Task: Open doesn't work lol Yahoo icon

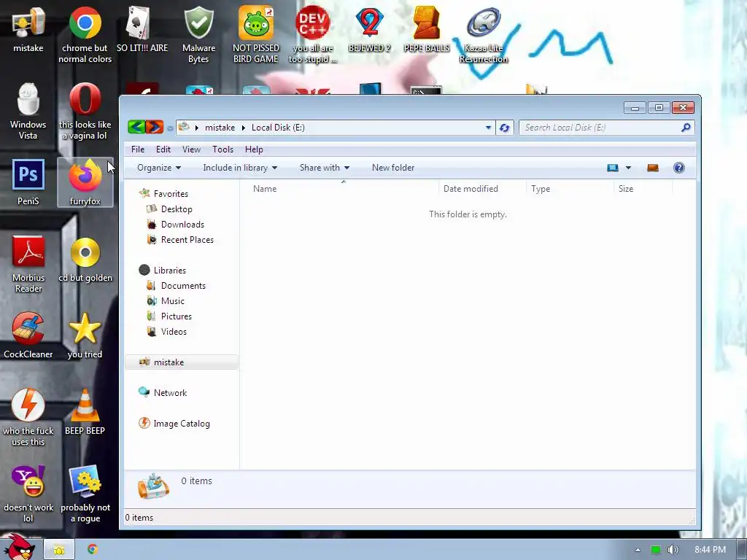Action: tap(28, 494)
